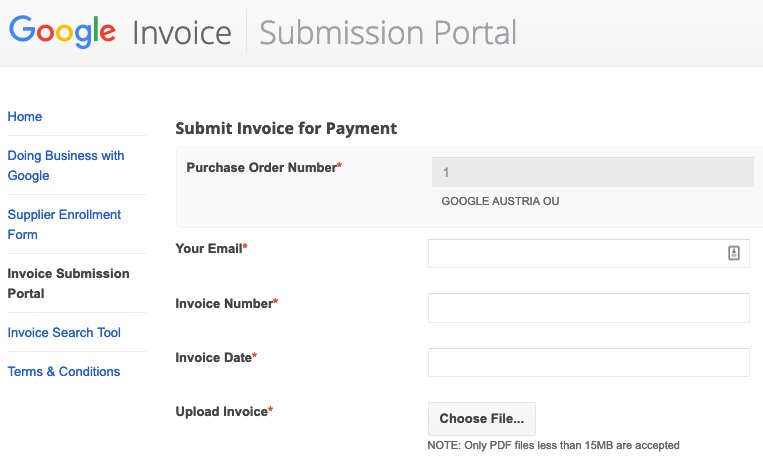Select the Invoice Date input field

pyautogui.click(x=588, y=362)
